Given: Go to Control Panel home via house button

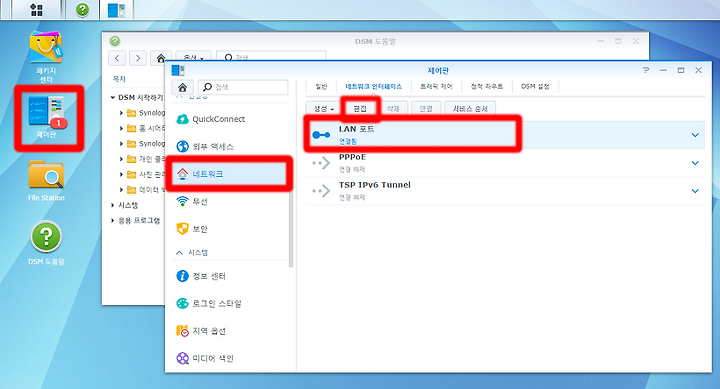Looking at the screenshot, I should 182,87.
